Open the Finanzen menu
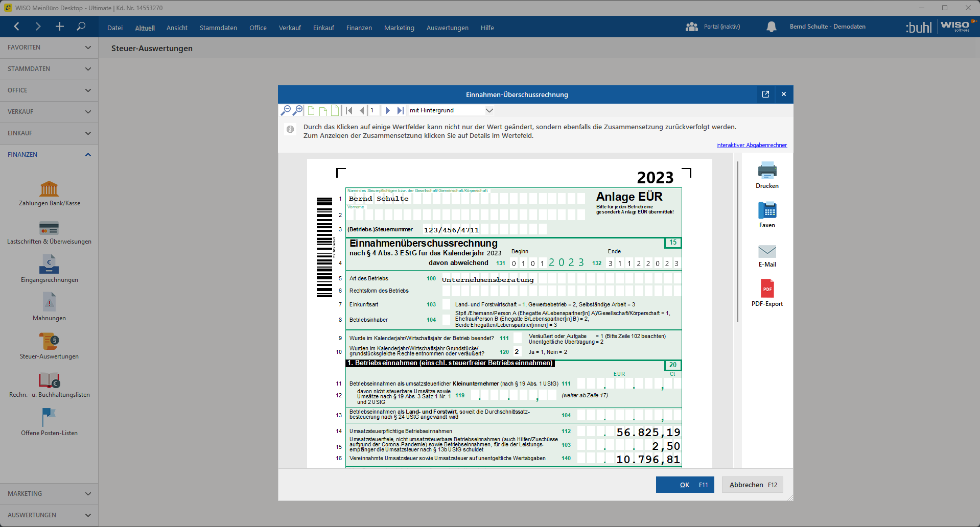Image resolution: width=980 pixels, height=527 pixels. tap(359, 28)
